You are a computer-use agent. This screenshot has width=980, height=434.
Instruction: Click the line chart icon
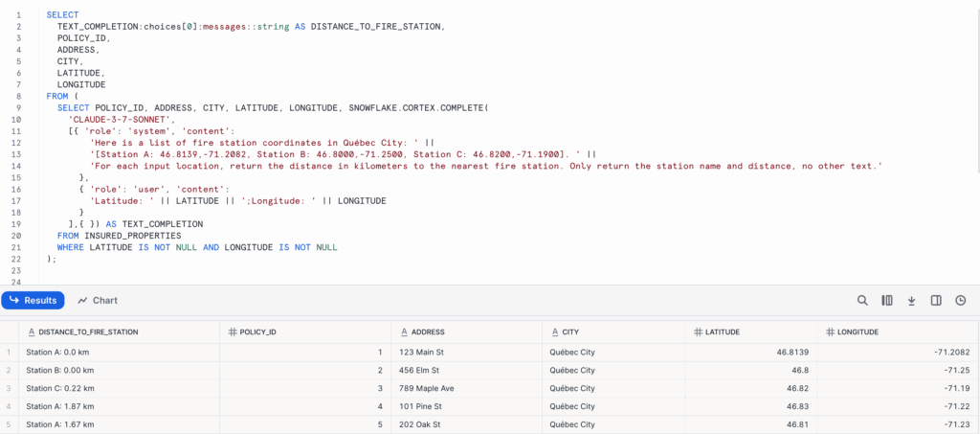(x=82, y=301)
